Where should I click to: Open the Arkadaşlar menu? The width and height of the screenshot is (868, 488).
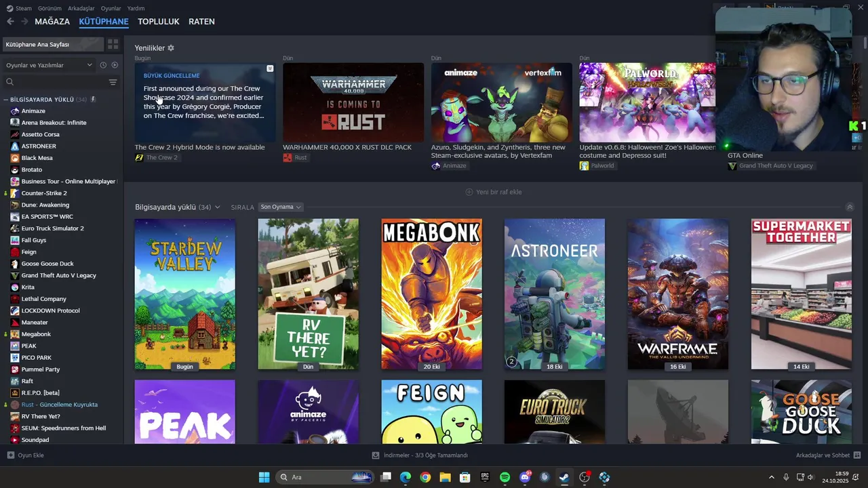[x=81, y=8]
